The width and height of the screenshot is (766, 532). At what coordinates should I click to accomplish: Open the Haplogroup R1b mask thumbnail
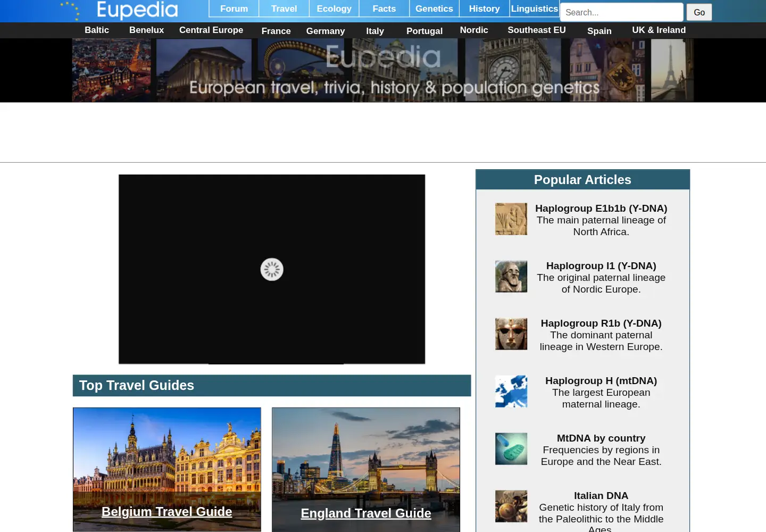point(511,334)
